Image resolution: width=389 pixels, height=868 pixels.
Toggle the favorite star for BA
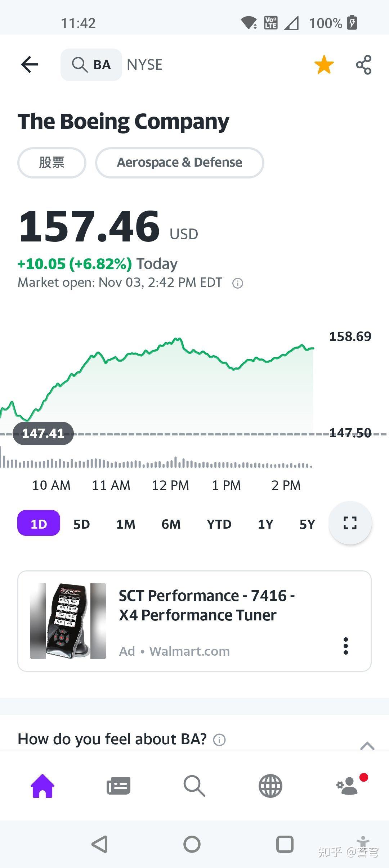pyautogui.click(x=324, y=65)
